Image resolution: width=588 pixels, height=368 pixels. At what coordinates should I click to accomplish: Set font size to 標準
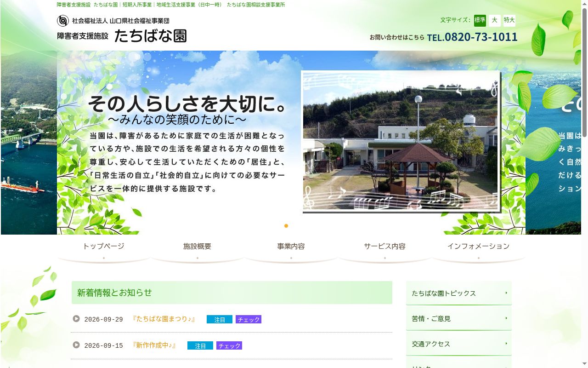click(480, 20)
